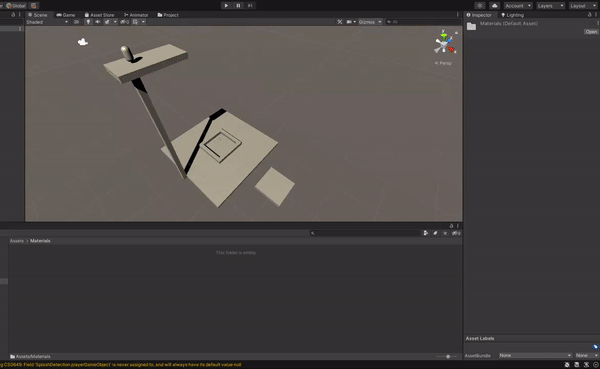Click the orientation gizmo red X axis cone
600x369 pixels.
click(x=452, y=49)
